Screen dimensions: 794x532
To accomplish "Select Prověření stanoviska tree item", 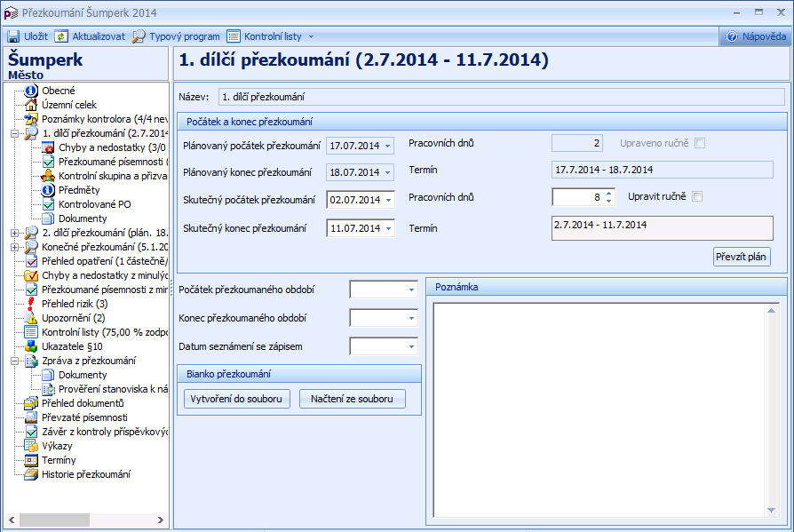I will 113,389.
